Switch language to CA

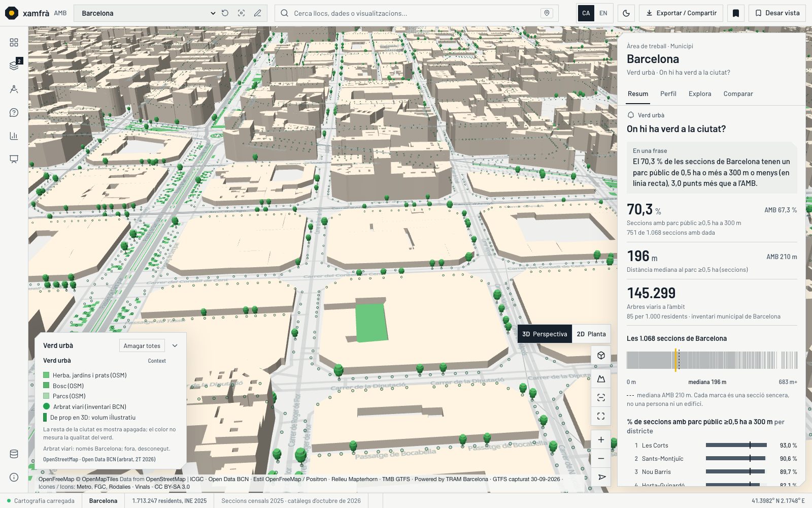[x=586, y=13]
